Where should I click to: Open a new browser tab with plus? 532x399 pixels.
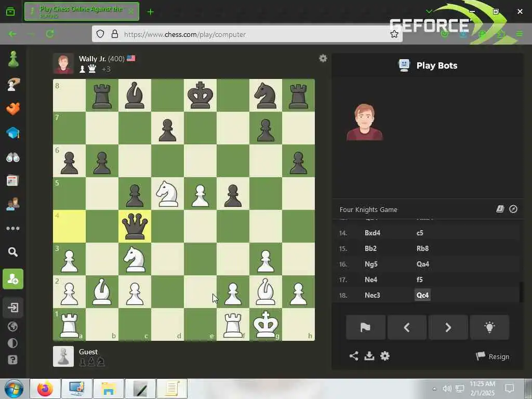tap(150, 12)
